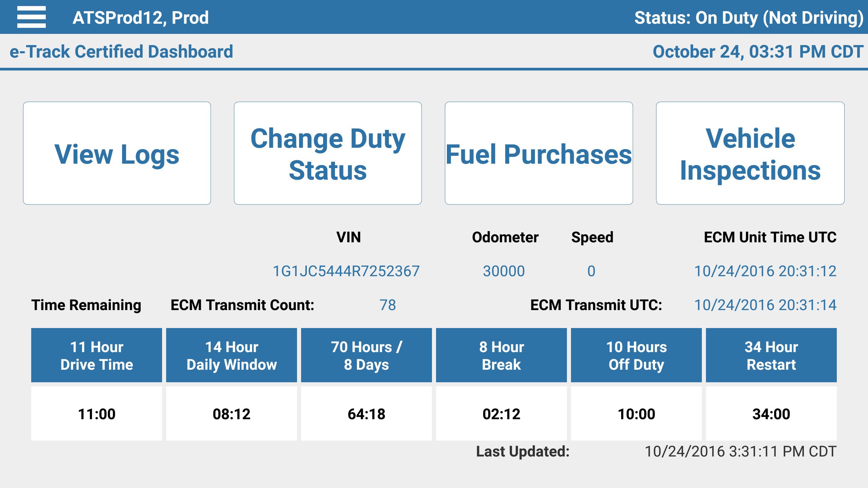
Task: Select the 70 Hours / 8 Days header
Action: 366,355
